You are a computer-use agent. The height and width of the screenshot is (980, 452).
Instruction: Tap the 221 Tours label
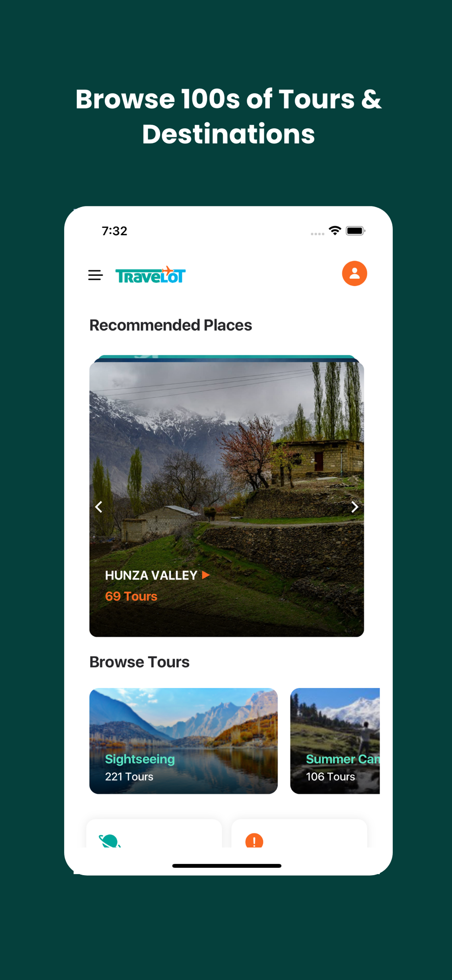click(x=129, y=777)
